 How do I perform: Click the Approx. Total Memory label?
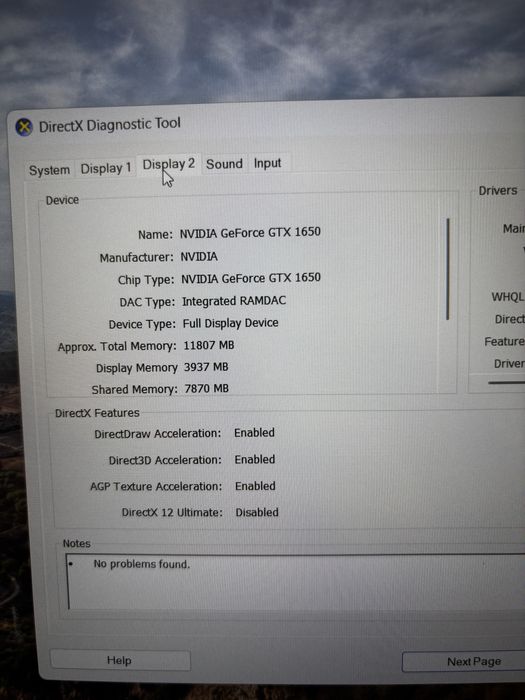[117, 347]
